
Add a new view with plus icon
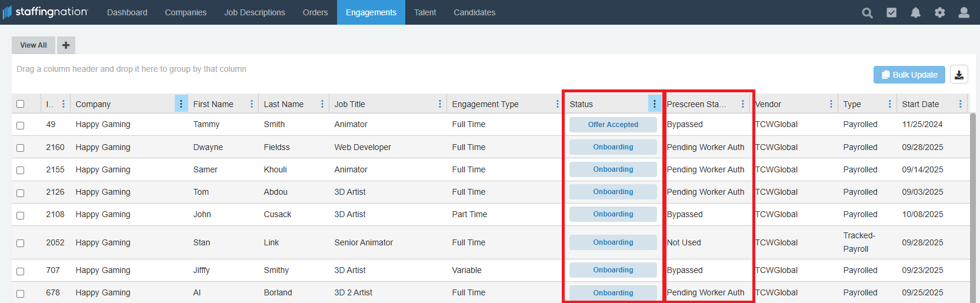point(66,45)
